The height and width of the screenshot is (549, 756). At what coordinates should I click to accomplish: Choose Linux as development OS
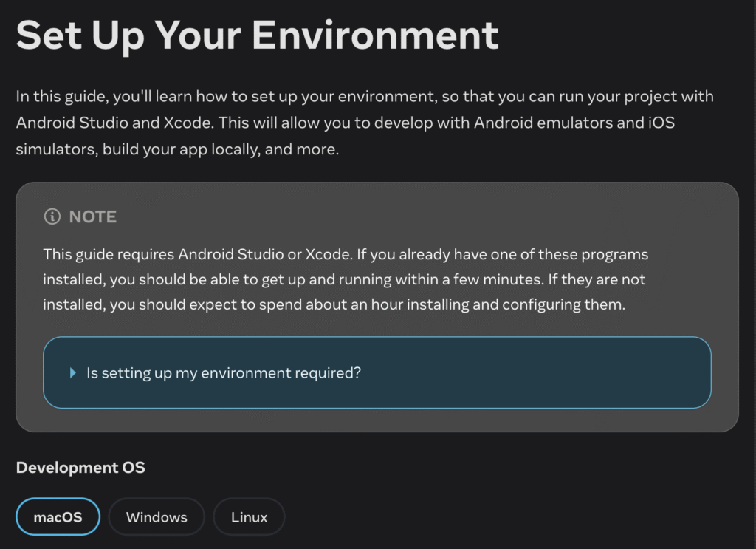pos(249,516)
